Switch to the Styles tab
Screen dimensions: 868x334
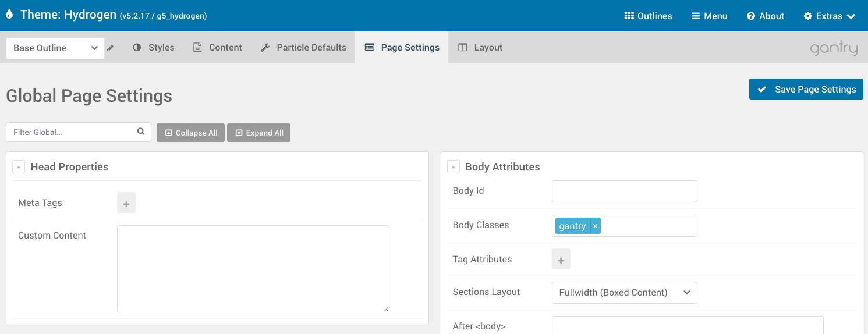(154, 48)
